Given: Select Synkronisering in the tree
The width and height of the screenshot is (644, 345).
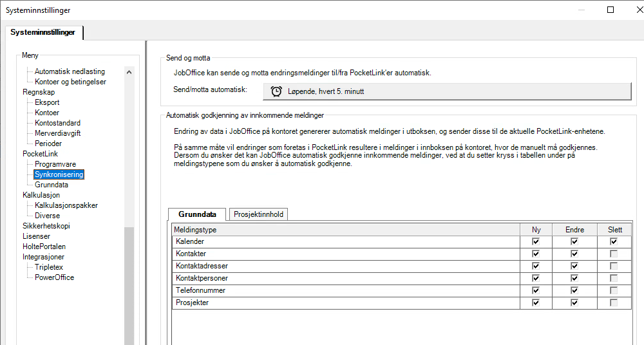Looking at the screenshot, I should 59,174.
